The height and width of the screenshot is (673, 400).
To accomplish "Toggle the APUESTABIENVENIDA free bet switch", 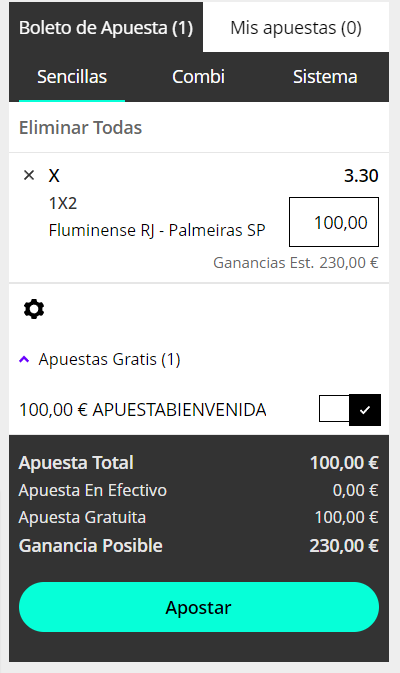I will 350,410.
